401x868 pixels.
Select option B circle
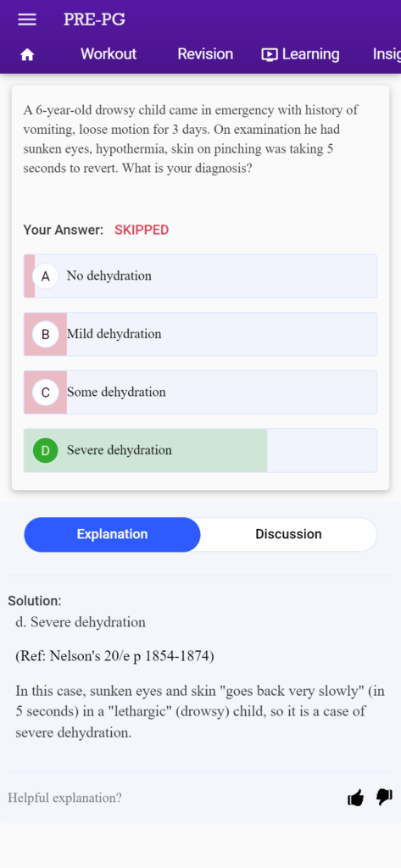[46, 334]
